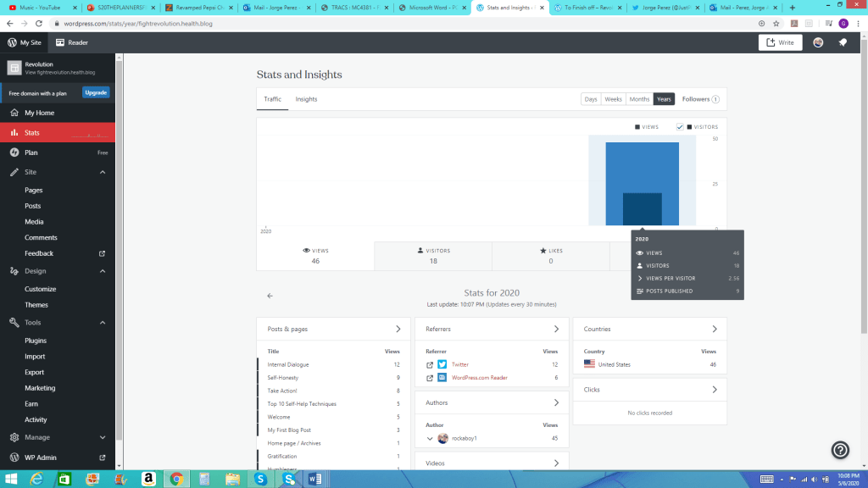Open Microsoft Word from the Windows taskbar
Screen dimensions: 868x488
(x=314, y=479)
